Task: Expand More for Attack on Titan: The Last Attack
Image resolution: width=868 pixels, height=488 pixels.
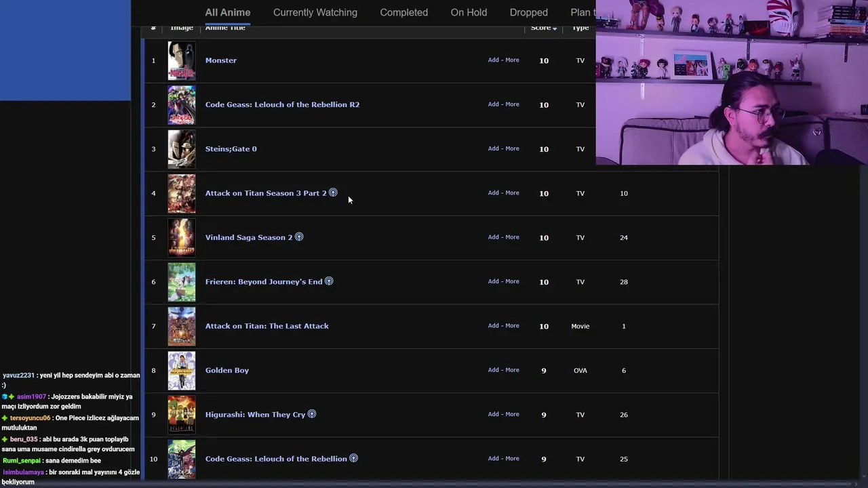Action: point(512,325)
